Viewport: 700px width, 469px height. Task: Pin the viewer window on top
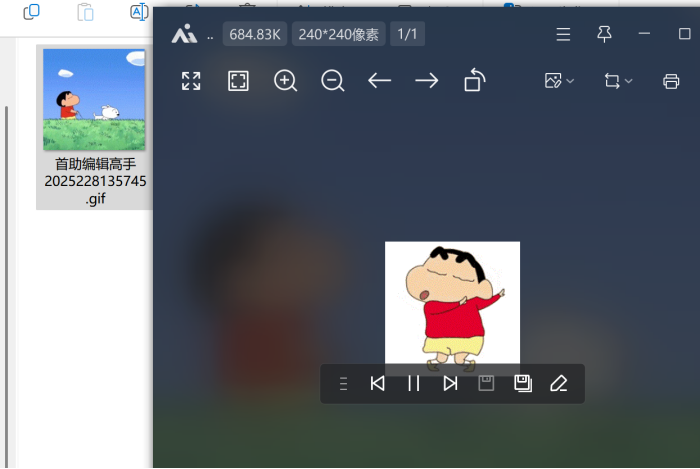[604, 34]
